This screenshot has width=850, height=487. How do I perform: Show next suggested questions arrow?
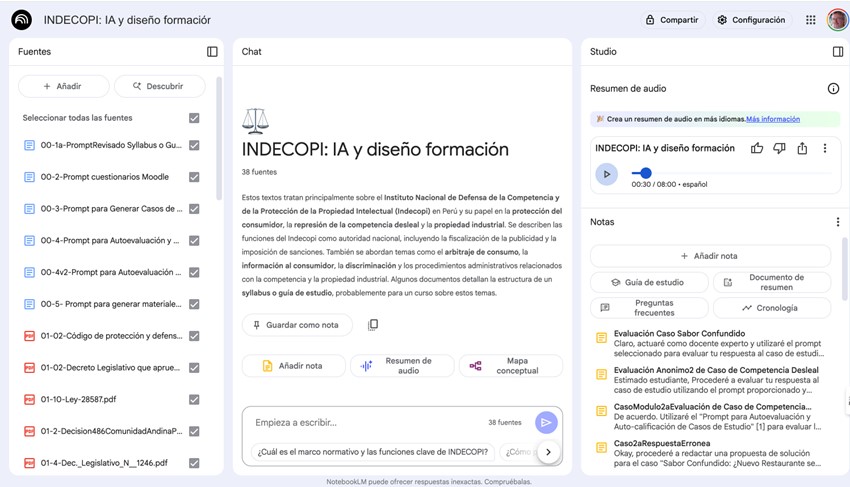549,452
